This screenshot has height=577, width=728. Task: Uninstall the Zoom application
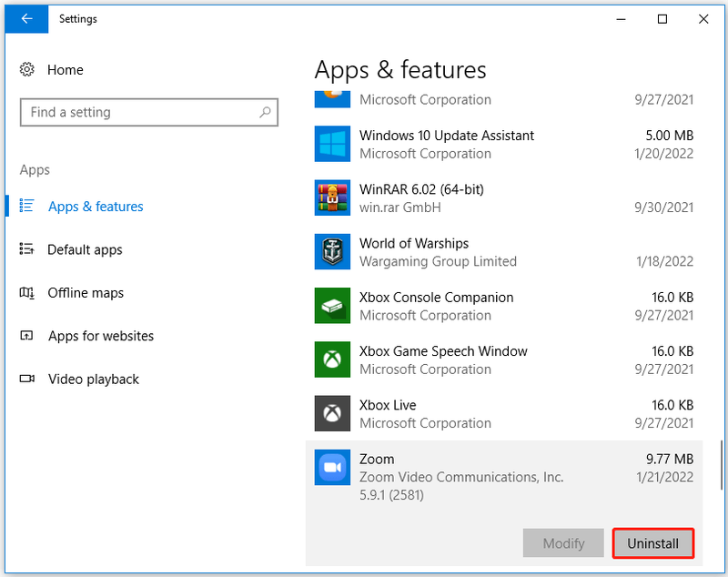pos(653,543)
